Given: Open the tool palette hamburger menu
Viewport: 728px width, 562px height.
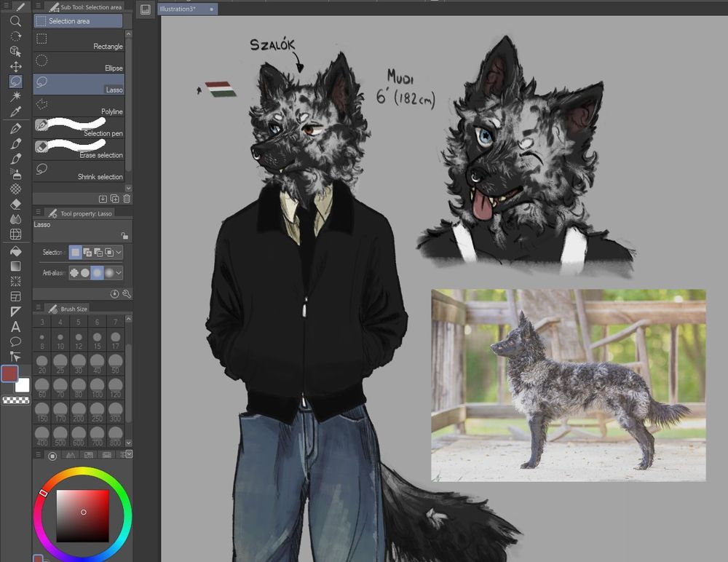Looking at the screenshot, I should pyautogui.click(x=6, y=6).
